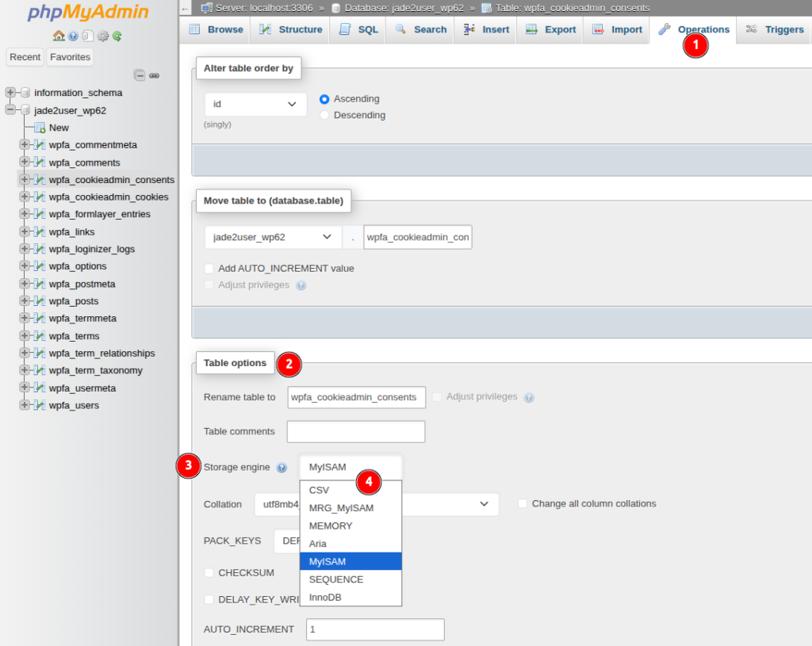
Task: Click the table icon in breadcrumb
Action: point(486,8)
